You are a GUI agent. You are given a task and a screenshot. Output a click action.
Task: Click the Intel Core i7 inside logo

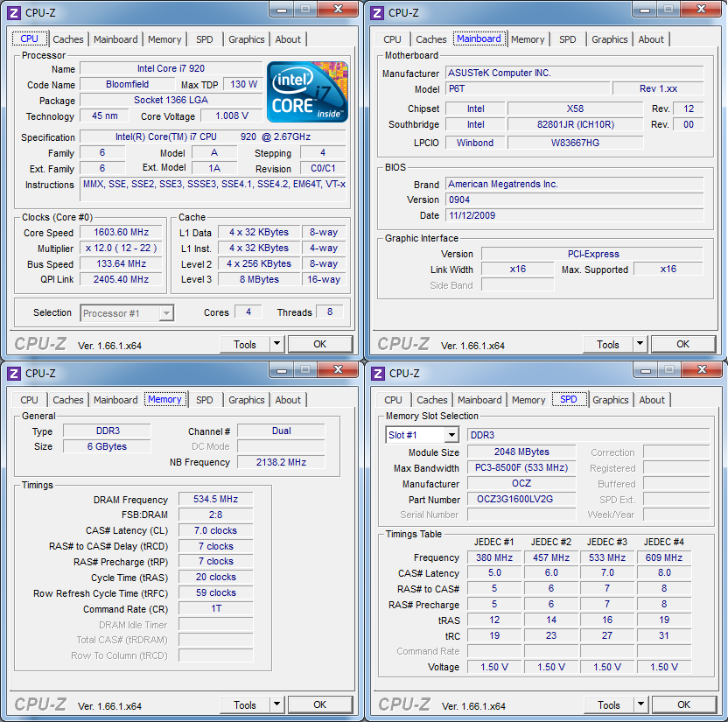click(307, 92)
